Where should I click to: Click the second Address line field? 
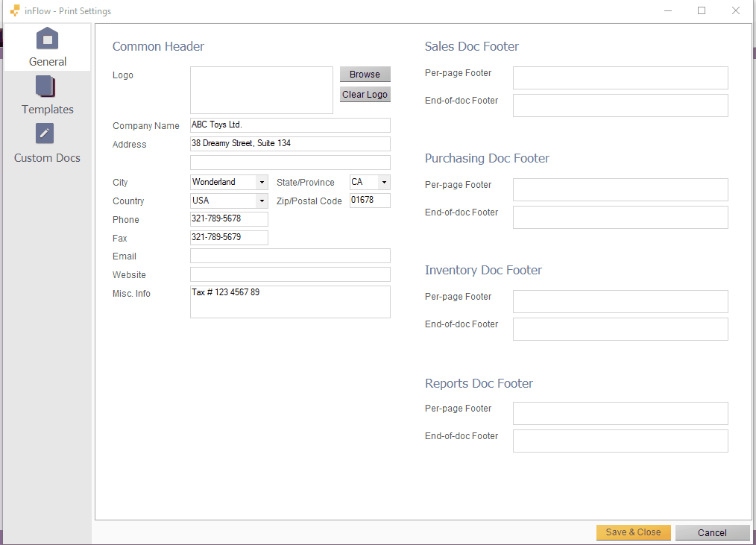290,162
